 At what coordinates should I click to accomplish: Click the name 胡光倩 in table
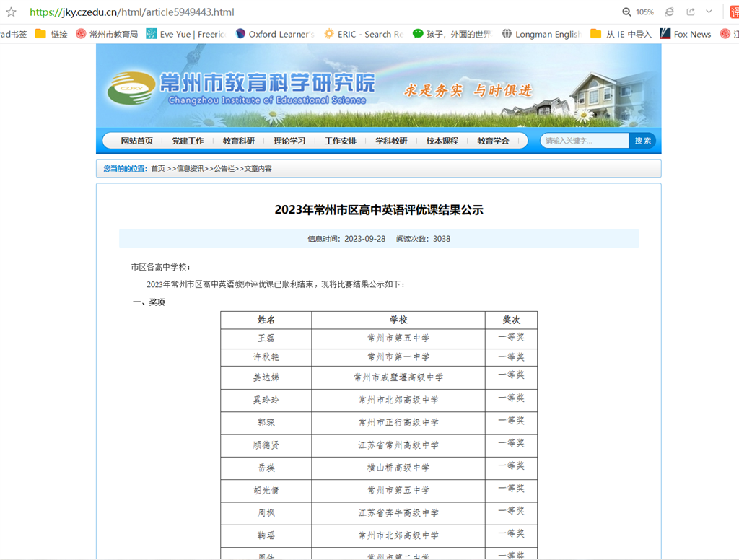point(266,491)
